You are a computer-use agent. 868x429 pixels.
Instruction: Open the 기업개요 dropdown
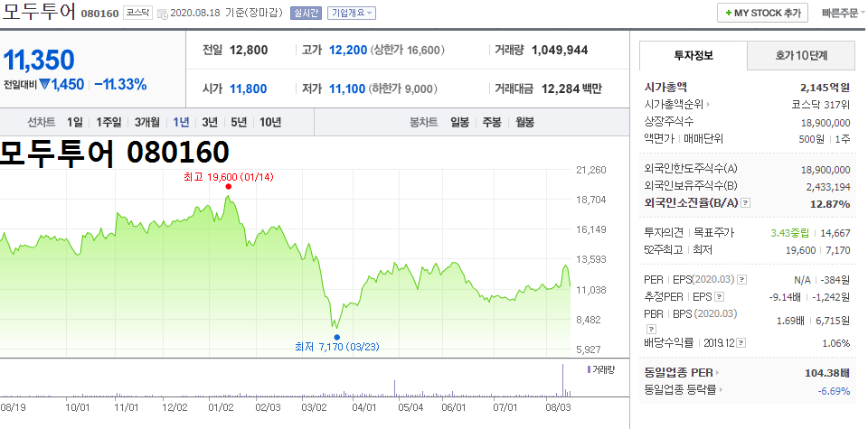352,14
